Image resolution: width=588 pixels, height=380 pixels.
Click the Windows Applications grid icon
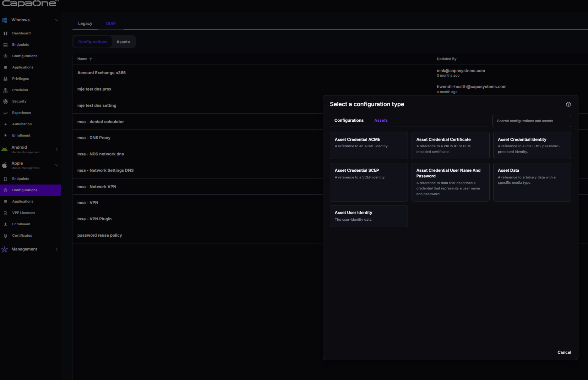tap(5, 67)
